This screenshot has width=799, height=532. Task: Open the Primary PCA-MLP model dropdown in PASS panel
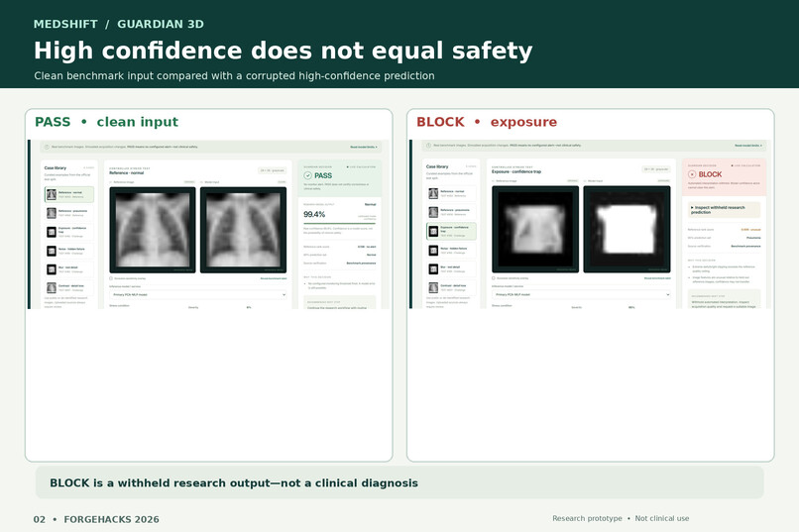(198, 295)
